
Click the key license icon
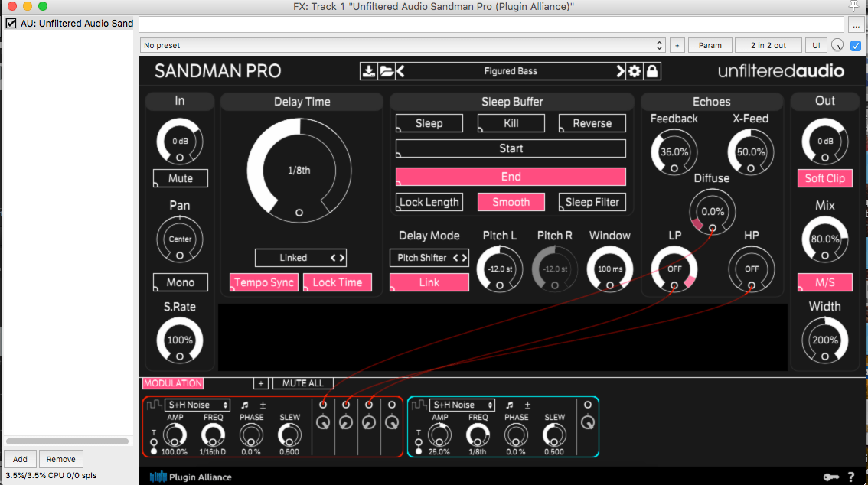tap(831, 477)
